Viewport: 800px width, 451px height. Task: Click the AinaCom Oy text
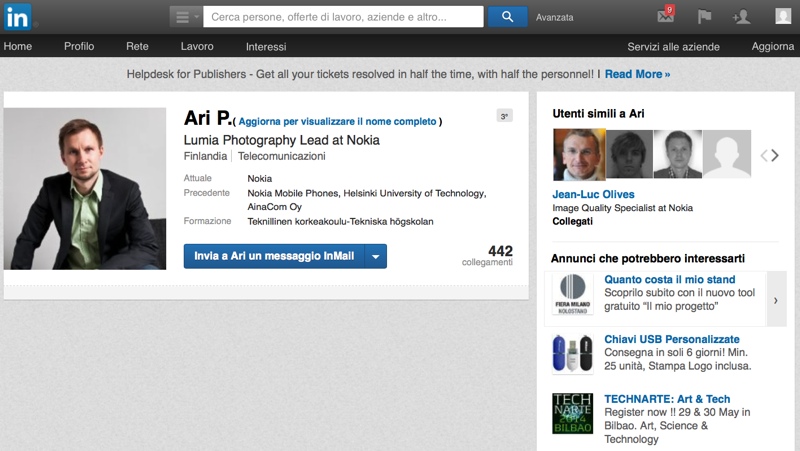click(274, 207)
